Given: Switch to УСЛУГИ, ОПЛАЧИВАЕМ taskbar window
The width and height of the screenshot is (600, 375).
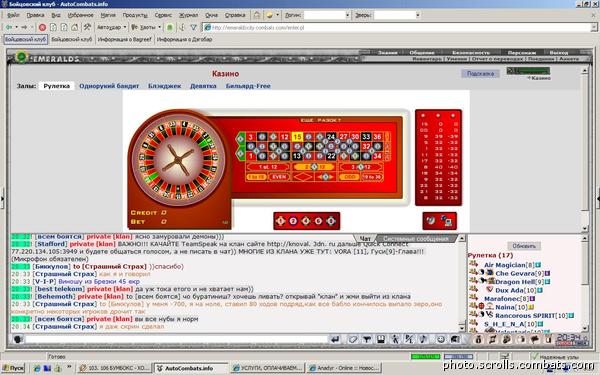Looking at the screenshot, I should [x=267, y=368].
